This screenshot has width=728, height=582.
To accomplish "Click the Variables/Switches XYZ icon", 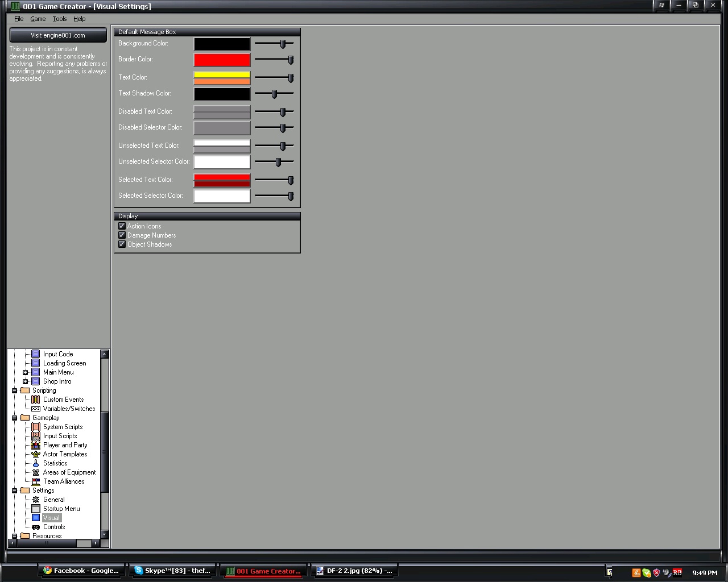I will pos(36,409).
